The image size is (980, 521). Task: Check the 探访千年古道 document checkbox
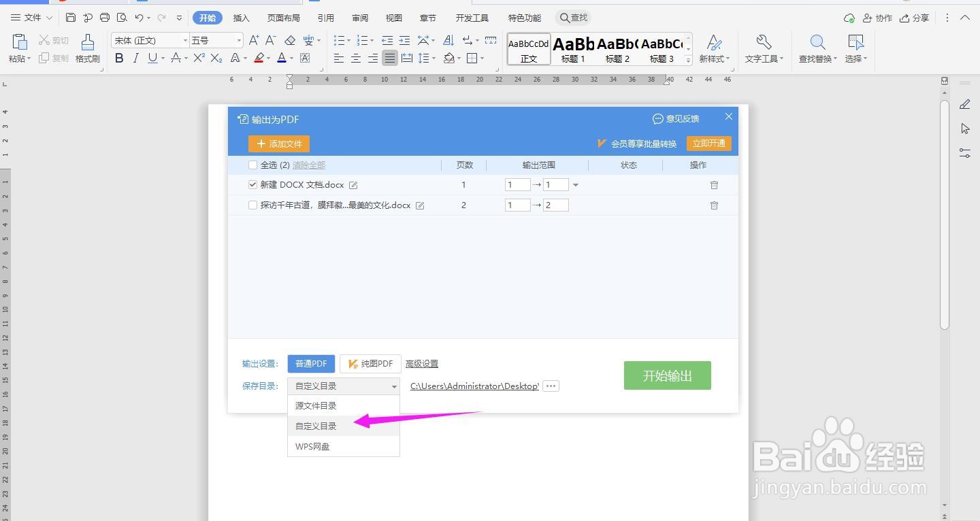252,205
